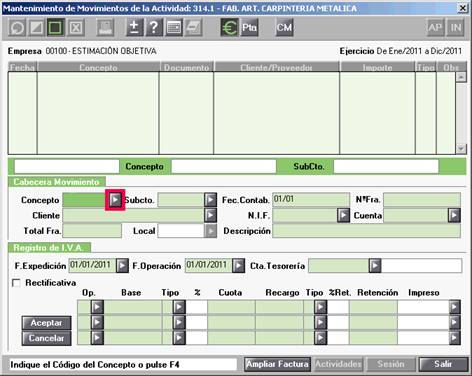Click the Salir button
Viewport: 472px width, 376px height.
coord(443,364)
